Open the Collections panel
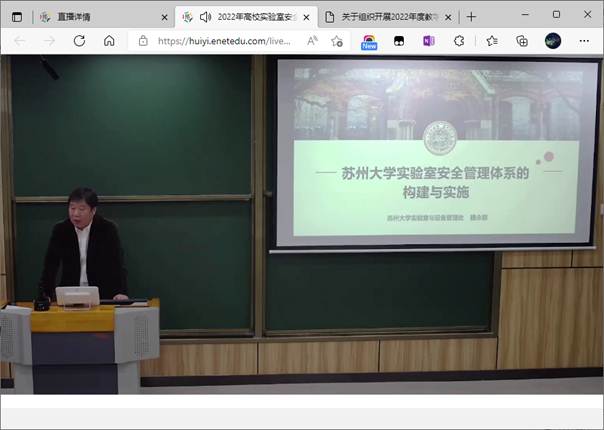 pyautogui.click(x=521, y=41)
